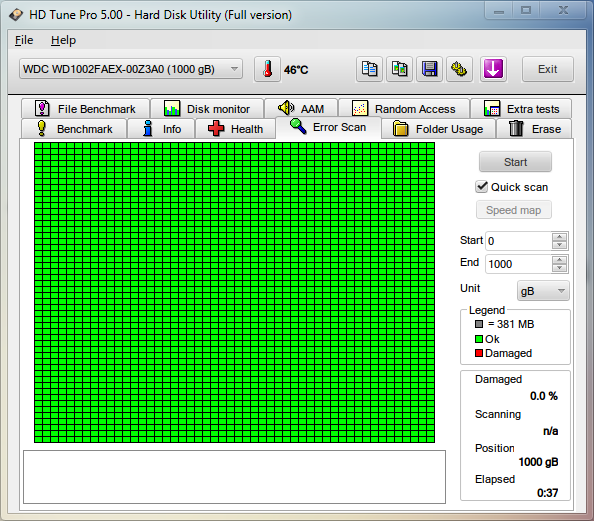Switch to the Health tab
Image resolution: width=594 pixels, height=521 pixels.
pos(235,129)
